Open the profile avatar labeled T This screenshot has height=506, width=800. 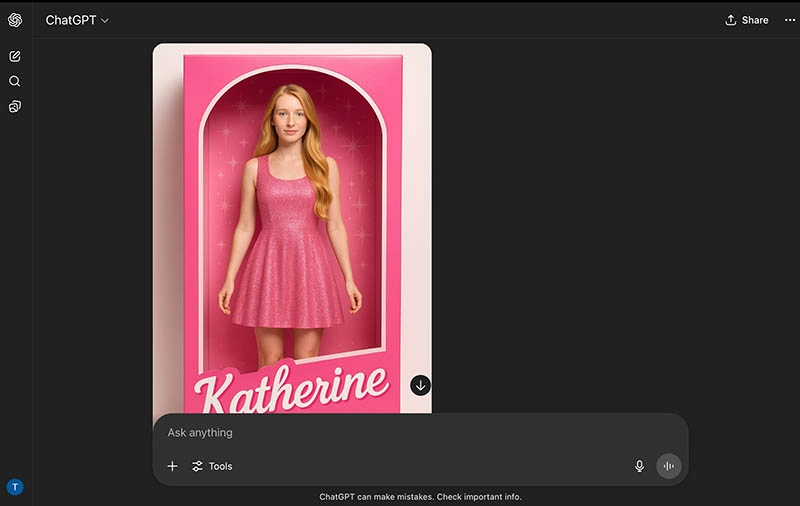pos(15,487)
